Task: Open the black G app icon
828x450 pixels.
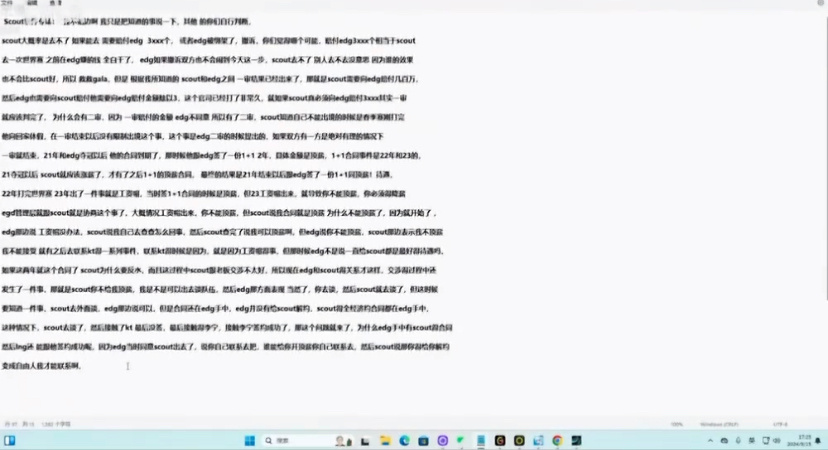Action: pyautogui.click(x=500, y=440)
